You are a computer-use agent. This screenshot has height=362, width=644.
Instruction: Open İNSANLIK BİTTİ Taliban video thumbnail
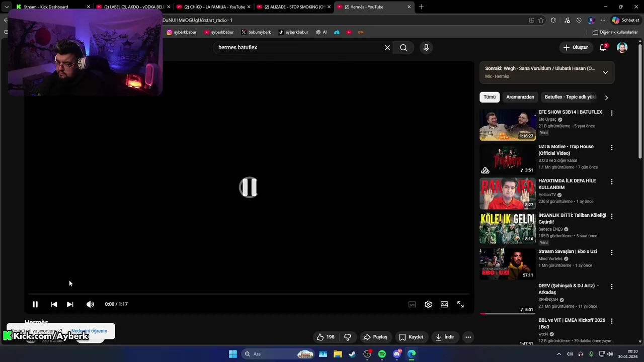point(507,228)
